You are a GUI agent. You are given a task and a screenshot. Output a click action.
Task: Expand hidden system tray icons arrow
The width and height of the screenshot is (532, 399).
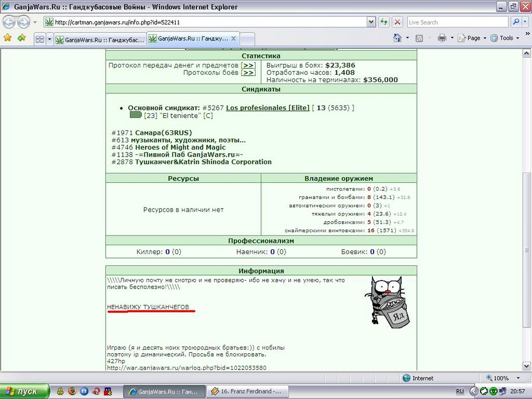coord(474,391)
